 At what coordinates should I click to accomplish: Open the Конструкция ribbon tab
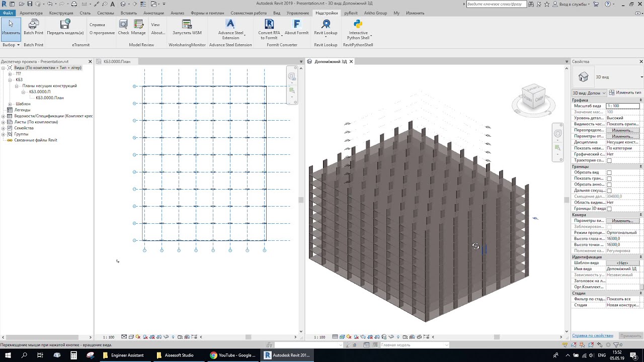coord(61,13)
